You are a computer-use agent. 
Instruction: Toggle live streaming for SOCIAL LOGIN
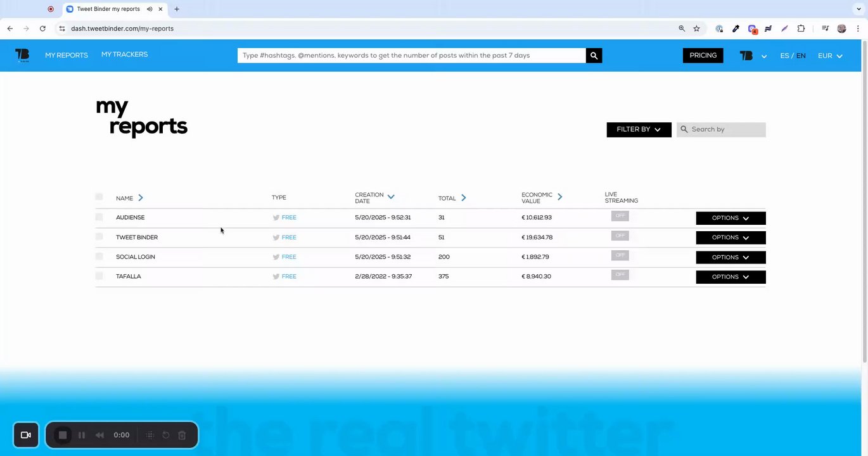620,255
